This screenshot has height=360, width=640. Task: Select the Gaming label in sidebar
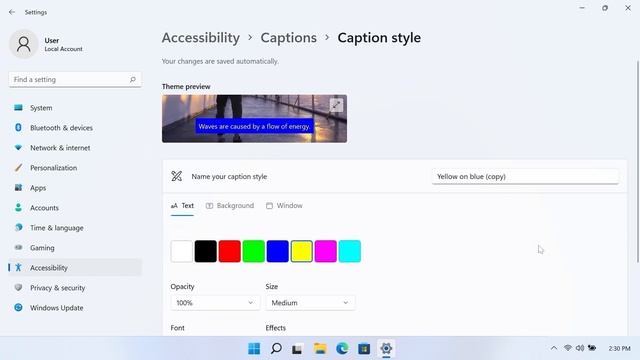click(x=42, y=248)
